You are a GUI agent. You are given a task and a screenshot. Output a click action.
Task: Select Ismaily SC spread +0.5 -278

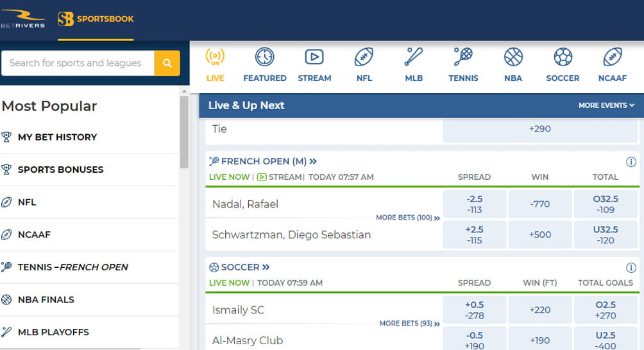(475, 310)
